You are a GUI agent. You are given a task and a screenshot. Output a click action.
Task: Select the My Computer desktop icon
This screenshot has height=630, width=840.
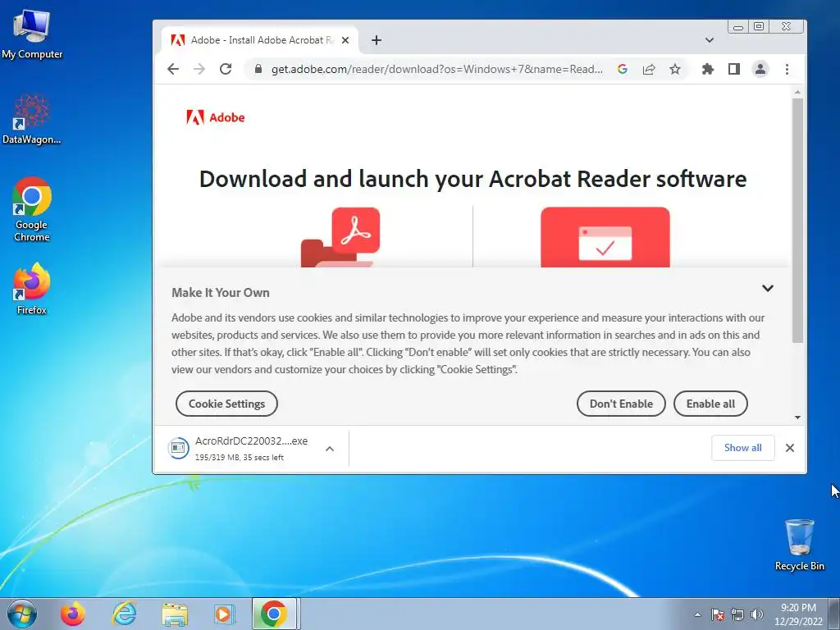pyautogui.click(x=32, y=34)
